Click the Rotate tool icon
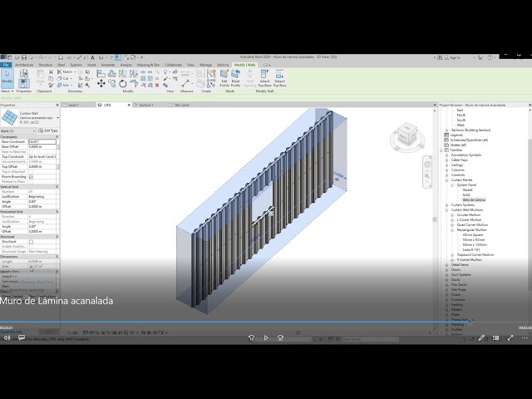 122,83
